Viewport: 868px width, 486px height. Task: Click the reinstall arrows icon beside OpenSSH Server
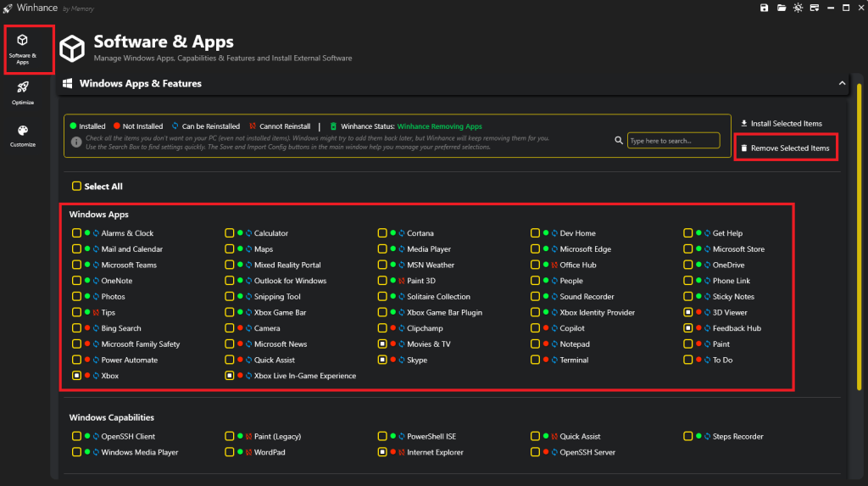point(554,452)
